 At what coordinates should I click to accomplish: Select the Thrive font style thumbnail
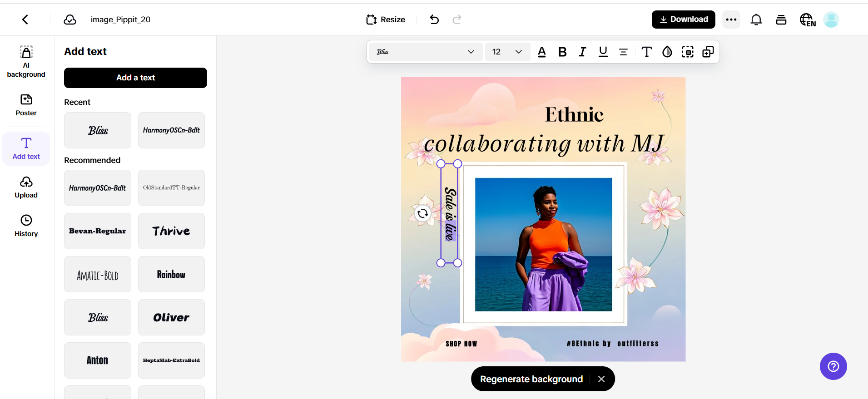click(171, 231)
